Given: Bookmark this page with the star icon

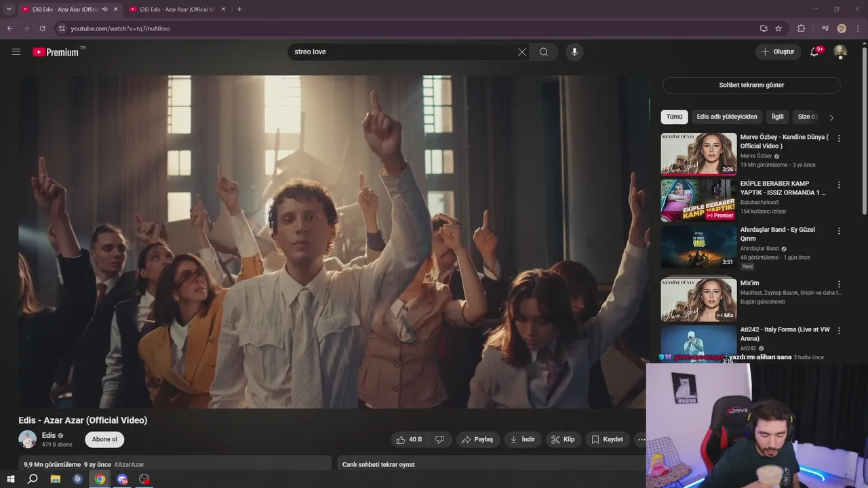Looking at the screenshot, I should coord(778,28).
